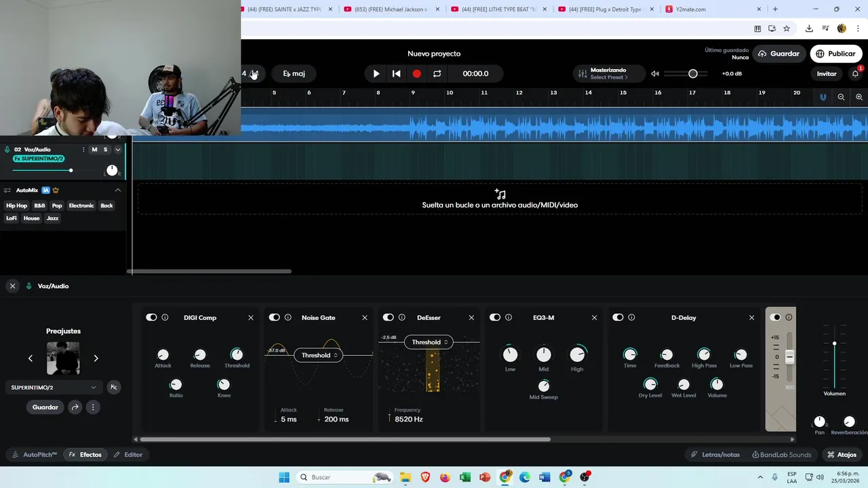Start playback with the Play button
868x488 pixels.
click(x=376, y=73)
